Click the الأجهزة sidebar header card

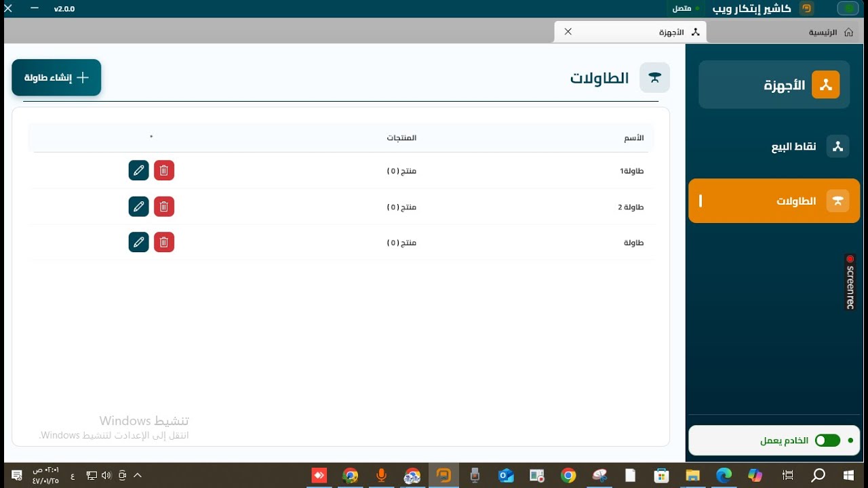click(x=774, y=85)
